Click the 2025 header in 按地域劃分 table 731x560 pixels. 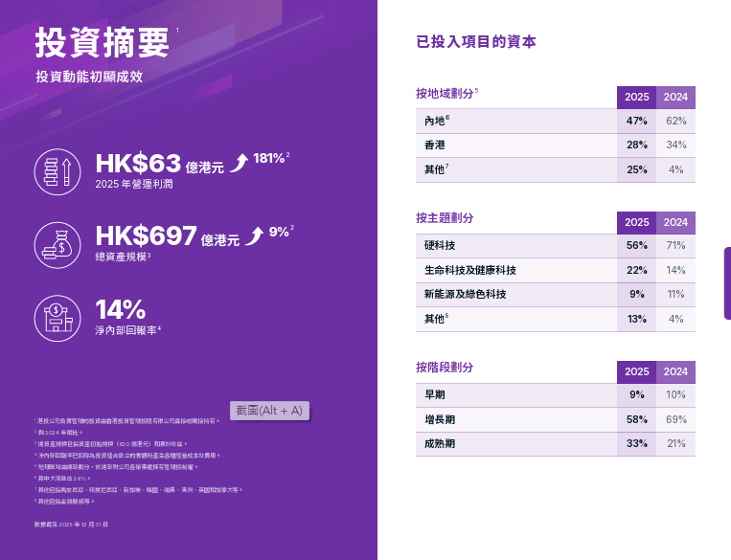click(636, 97)
